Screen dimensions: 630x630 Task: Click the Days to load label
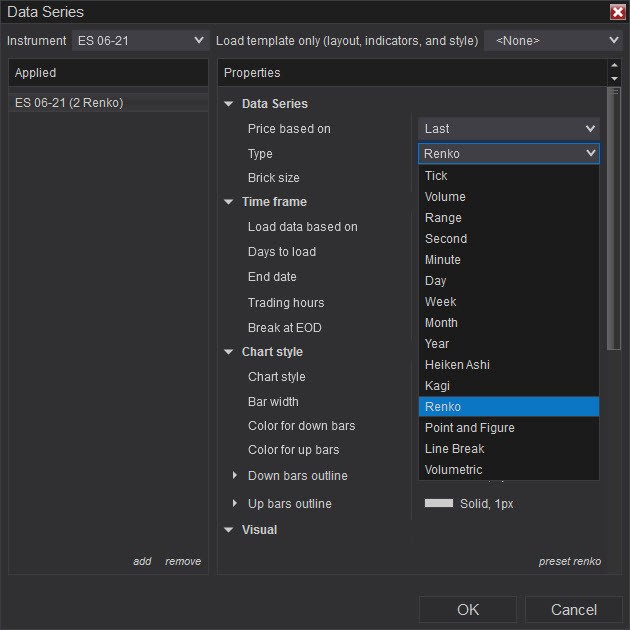coord(282,252)
